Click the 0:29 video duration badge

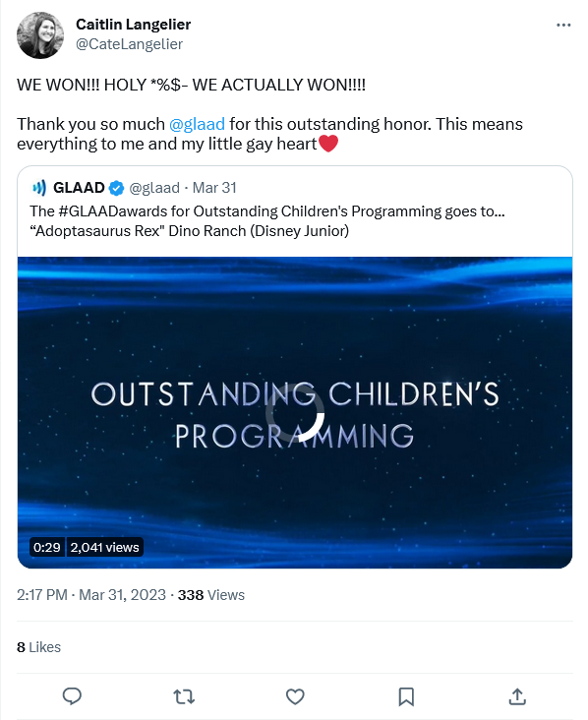pyautogui.click(x=47, y=547)
